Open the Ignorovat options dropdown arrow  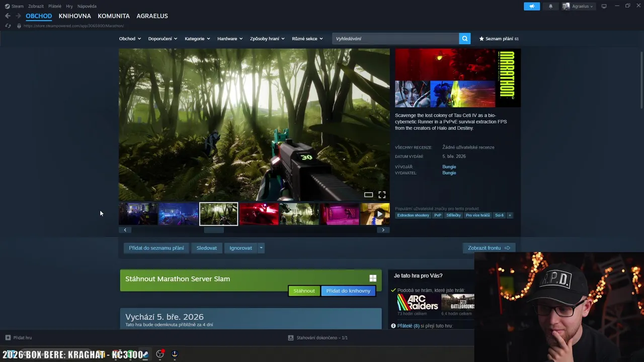click(261, 248)
